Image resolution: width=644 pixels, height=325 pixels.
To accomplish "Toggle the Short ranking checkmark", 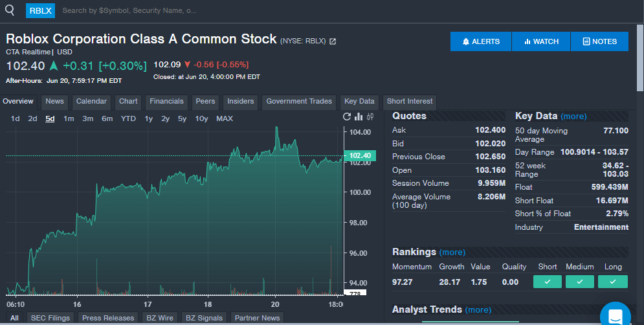I will point(548,282).
